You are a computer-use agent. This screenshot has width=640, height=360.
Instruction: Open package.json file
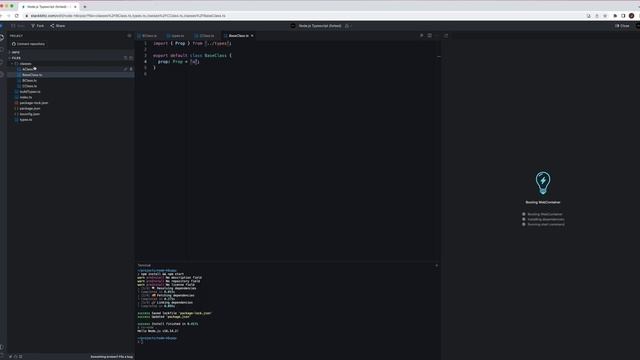click(x=70, y=109)
